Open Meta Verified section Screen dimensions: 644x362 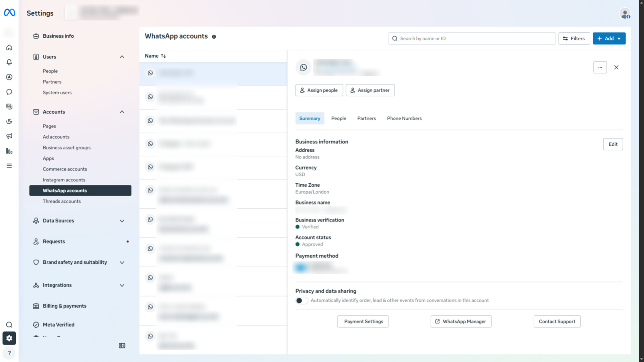[58, 325]
